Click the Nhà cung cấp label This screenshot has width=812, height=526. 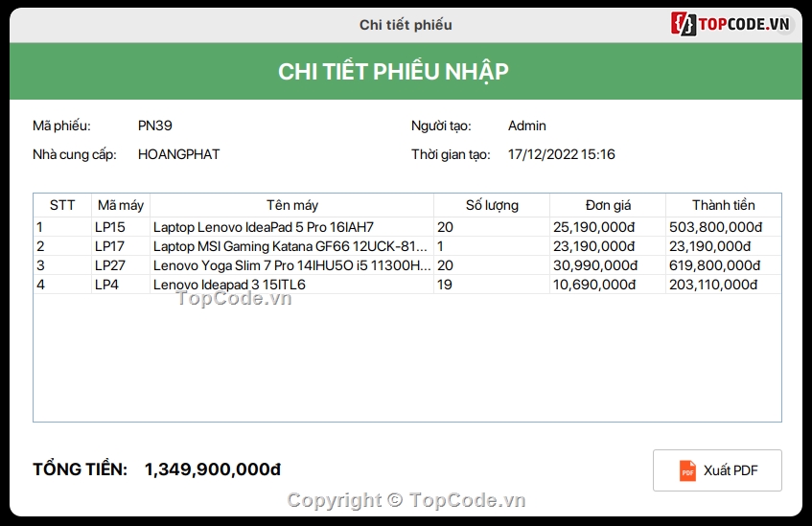[x=75, y=155]
